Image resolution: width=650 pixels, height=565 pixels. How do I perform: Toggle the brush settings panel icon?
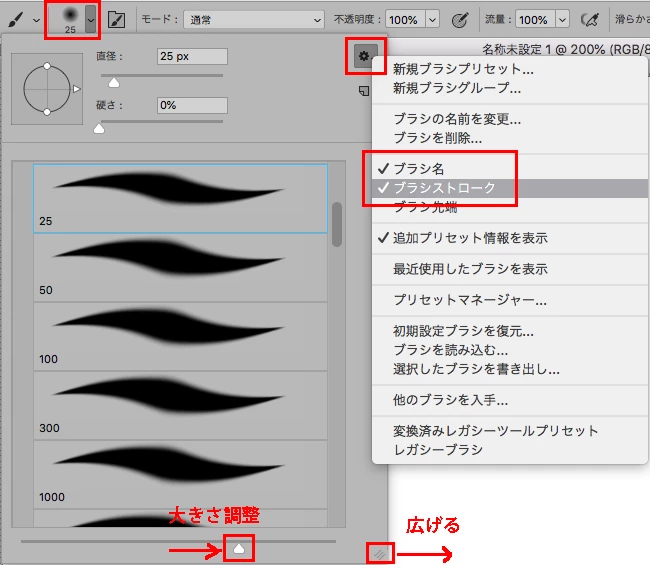click(x=116, y=19)
